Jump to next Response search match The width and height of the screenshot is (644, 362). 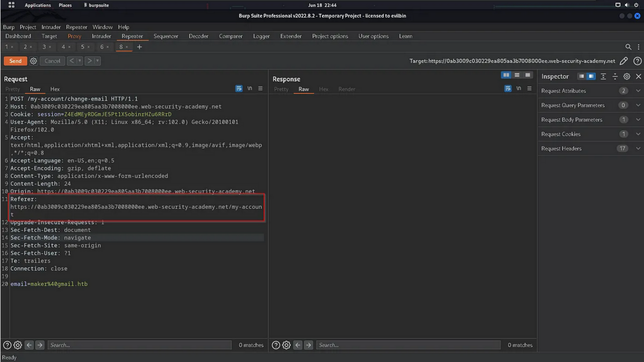pos(309,345)
